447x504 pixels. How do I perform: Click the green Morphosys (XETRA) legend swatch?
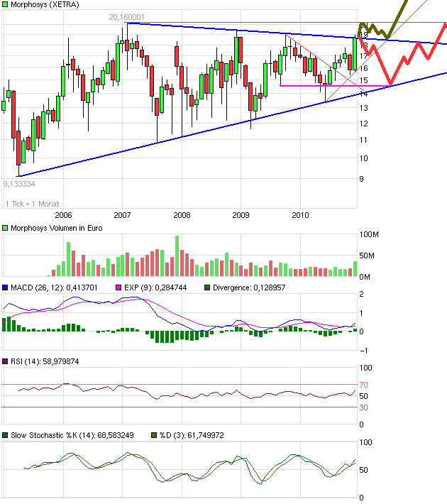click(4, 5)
